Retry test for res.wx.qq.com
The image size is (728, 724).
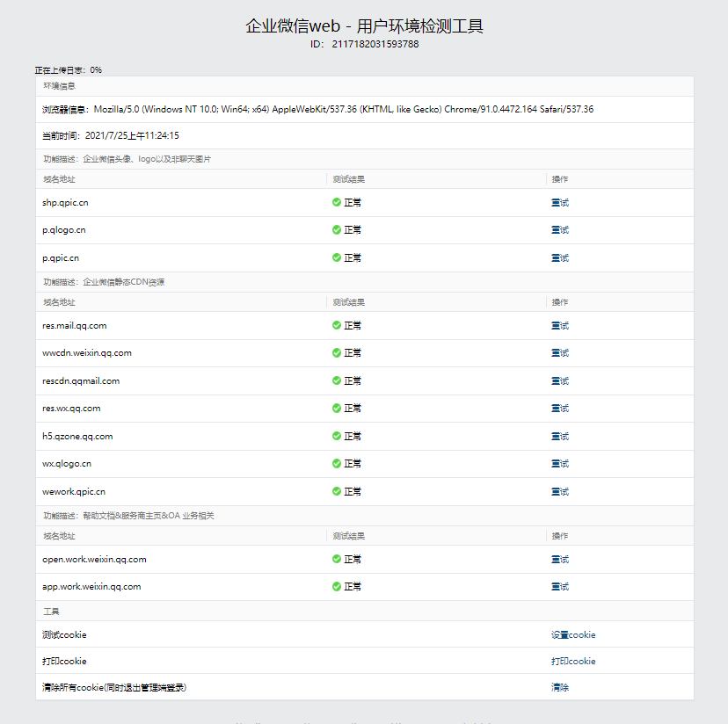pyautogui.click(x=560, y=408)
